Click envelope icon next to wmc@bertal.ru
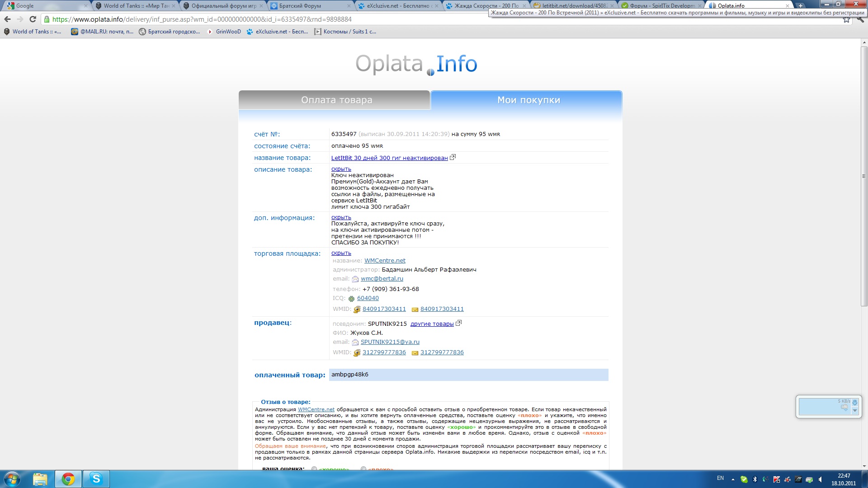The height and width of the screenshot is (488, 868). point(355,279)
